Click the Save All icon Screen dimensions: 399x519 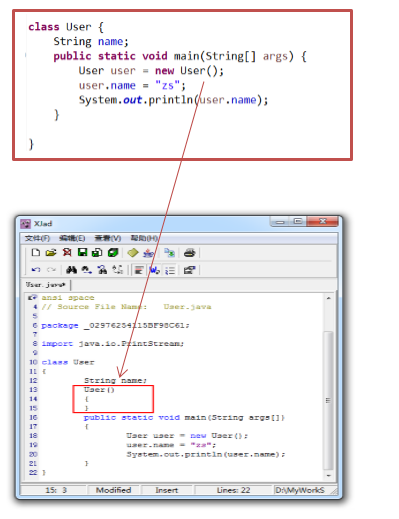(x=97, y=253)
